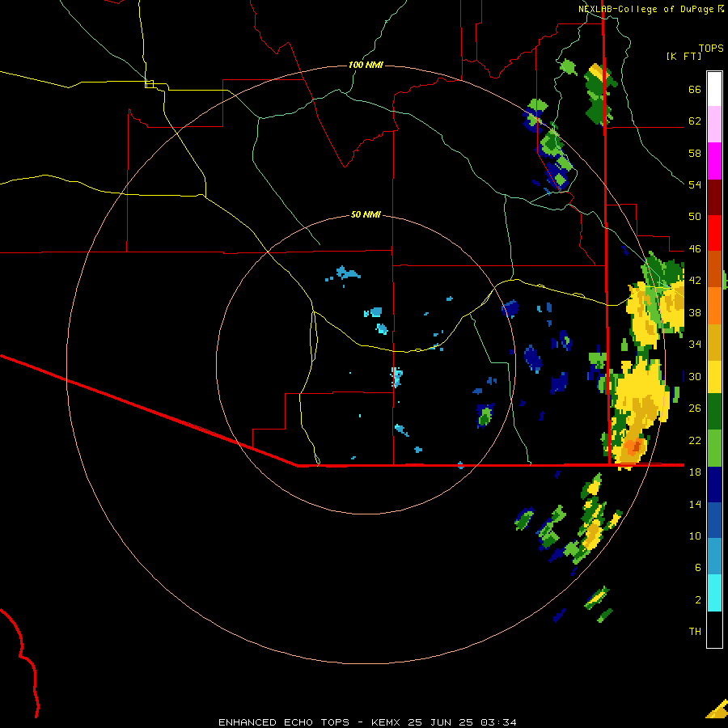Click the 6 legend value

[698, 568]
